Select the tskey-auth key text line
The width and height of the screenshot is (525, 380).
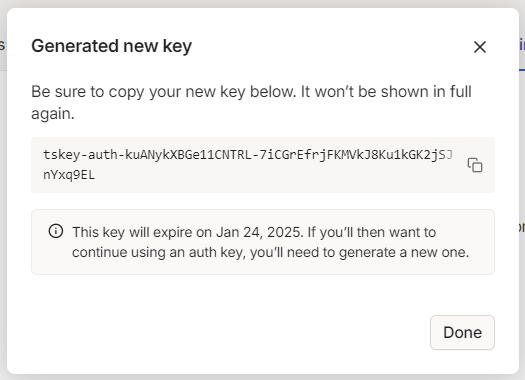pos(248,155)
